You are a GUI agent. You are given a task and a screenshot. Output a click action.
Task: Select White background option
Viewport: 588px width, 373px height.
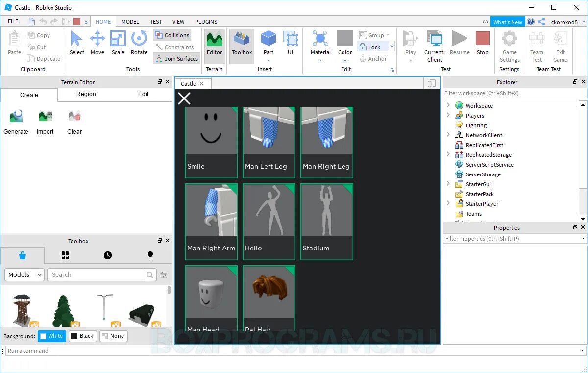coord(51,336)
